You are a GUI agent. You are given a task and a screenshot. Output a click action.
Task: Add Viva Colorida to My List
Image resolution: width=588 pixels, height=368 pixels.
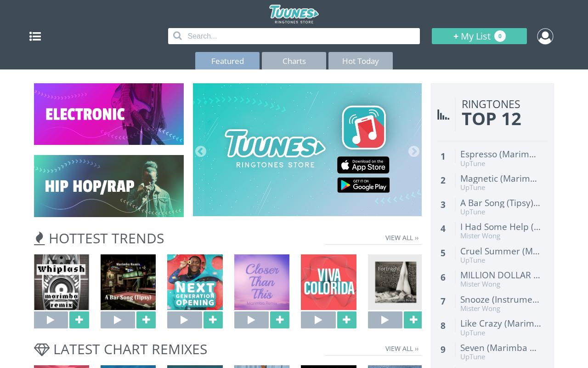tap(347, 320)
